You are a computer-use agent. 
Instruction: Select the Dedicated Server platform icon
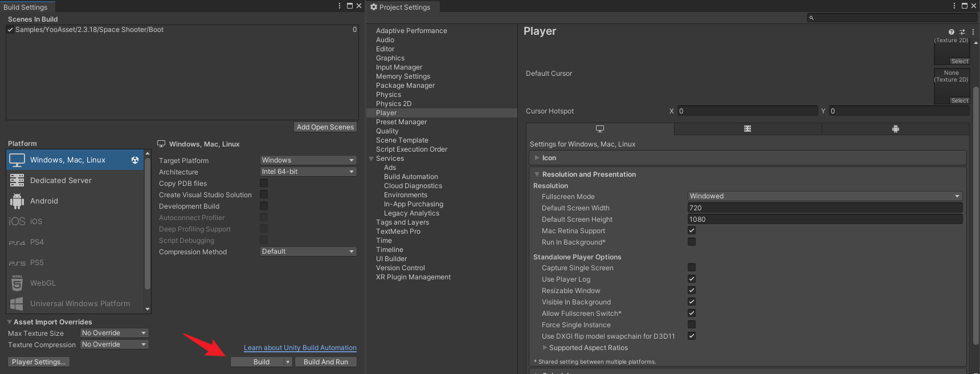tap(17, 180)
